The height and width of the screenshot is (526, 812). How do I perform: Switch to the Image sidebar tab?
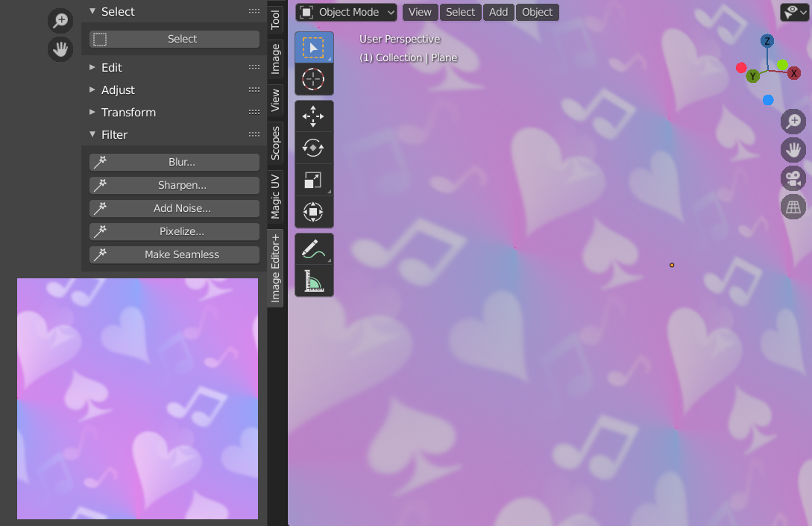coord(275,59)
